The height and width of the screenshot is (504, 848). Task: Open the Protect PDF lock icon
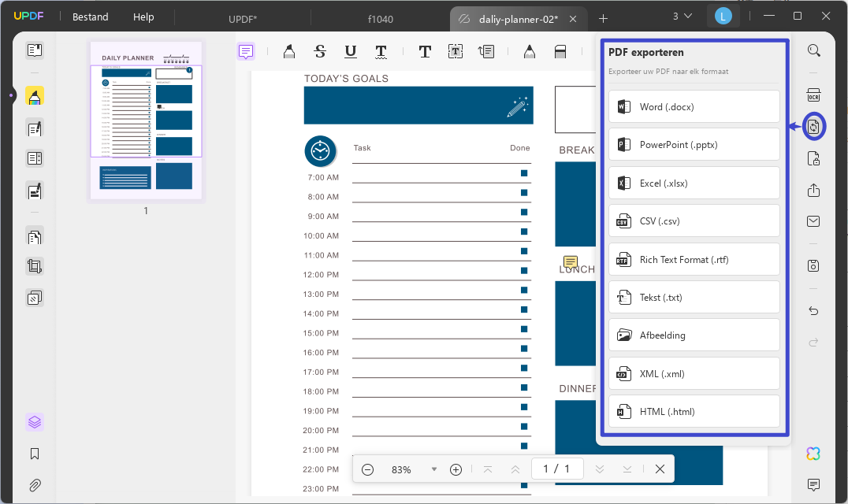(x=813, y=158)
